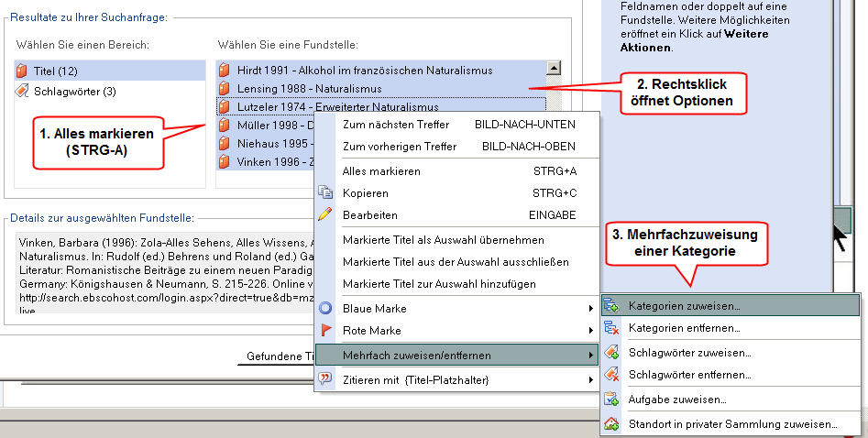Viewport: 868px width, 438px height.
Task: Select the Niehaus 1995 result row
Action: (266, 144)
